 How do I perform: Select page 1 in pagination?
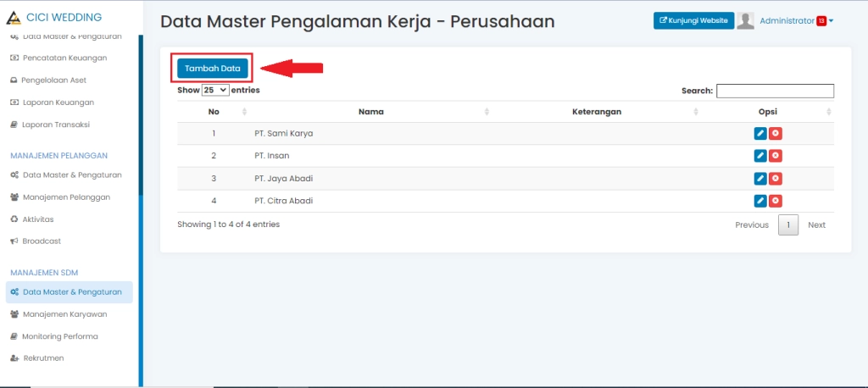coord(788,224)
